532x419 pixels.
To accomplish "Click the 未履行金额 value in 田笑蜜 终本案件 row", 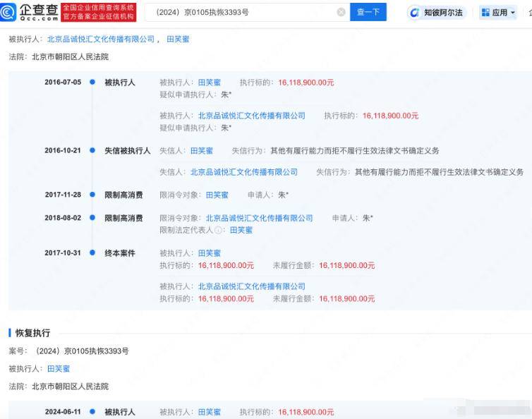I will (346, 265).
